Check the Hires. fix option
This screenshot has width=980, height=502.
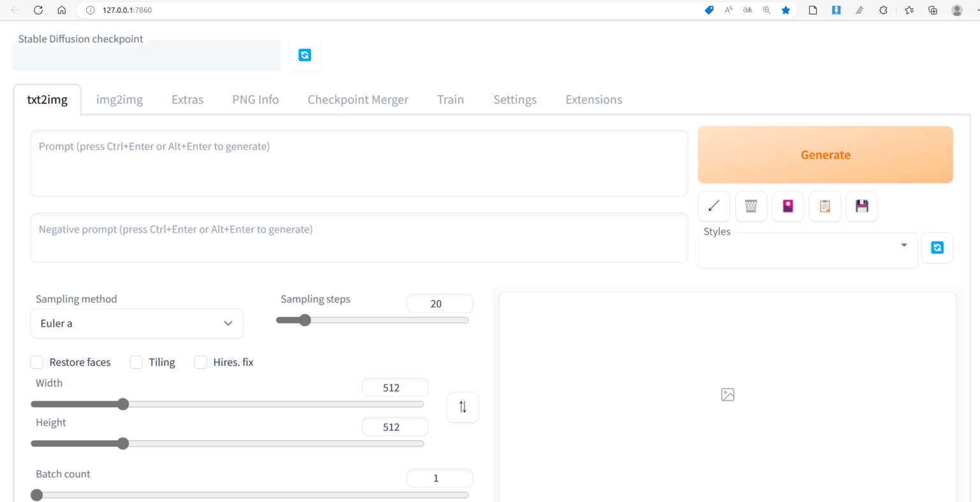pyautogui.click(x=200, y=362)
